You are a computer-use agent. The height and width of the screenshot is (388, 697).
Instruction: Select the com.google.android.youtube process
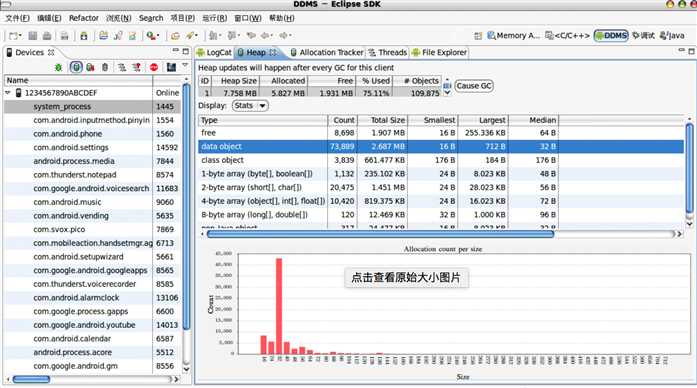(x=92, y=325)
